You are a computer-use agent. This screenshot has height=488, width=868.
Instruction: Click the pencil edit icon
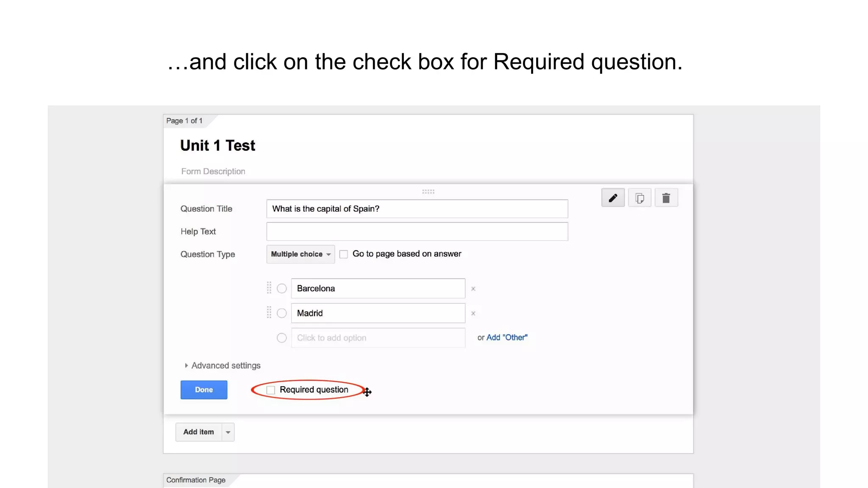613,198
